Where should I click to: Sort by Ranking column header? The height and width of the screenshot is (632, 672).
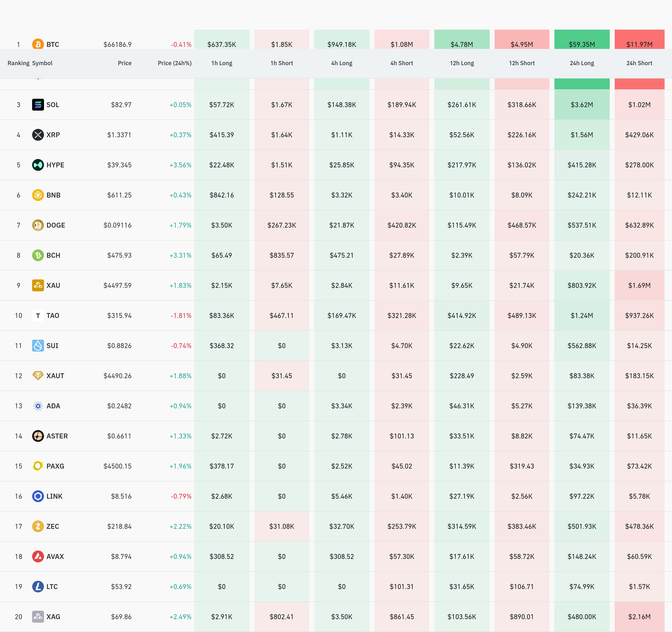tap(18, 63)
